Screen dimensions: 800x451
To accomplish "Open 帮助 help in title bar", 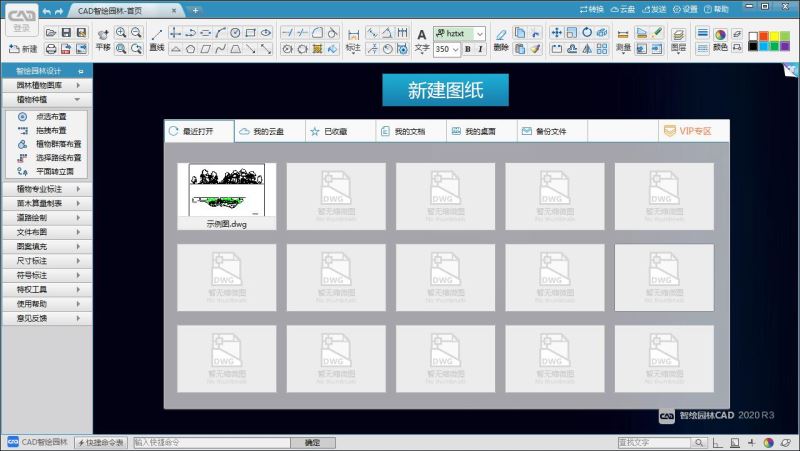I will (716, 9).
